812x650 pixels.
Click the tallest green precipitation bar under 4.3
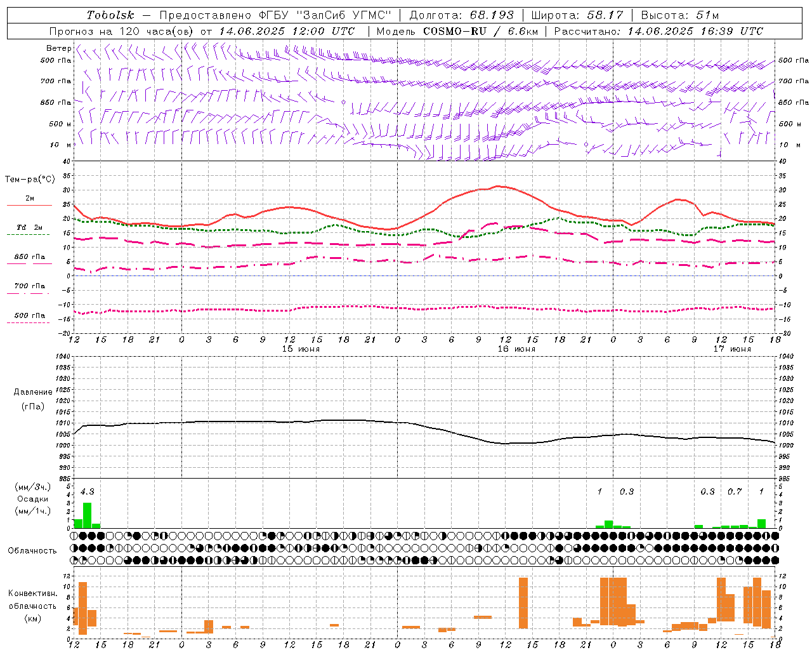click(x=88, y=515)
